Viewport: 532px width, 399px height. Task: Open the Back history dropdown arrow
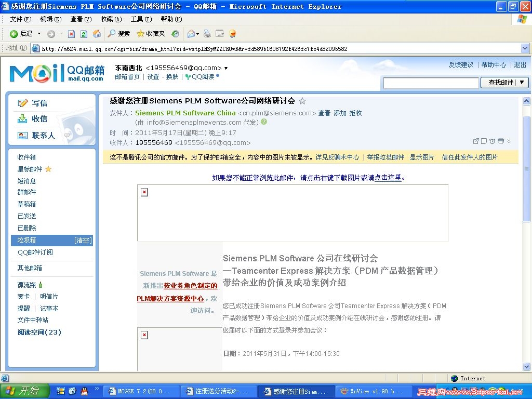[x=39, y=34]
